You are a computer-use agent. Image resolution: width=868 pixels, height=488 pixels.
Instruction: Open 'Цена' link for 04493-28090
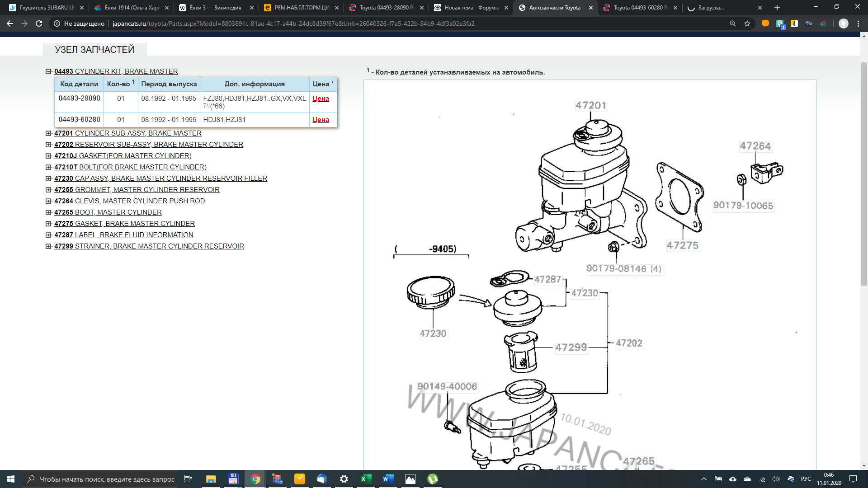321,99
